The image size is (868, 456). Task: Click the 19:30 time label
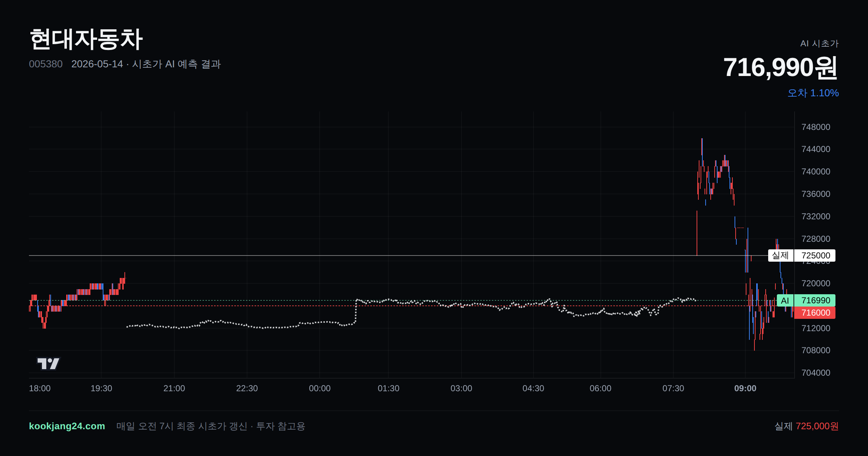pos(101,388)
